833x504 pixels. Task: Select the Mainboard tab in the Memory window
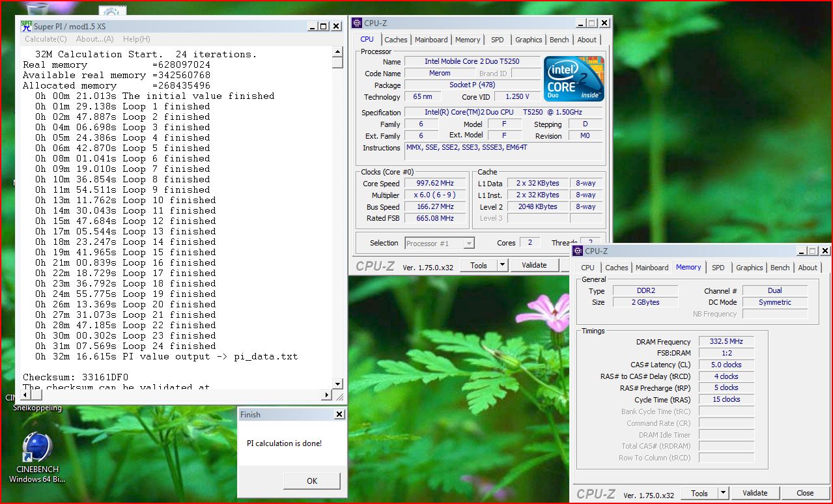coord(652,268)
